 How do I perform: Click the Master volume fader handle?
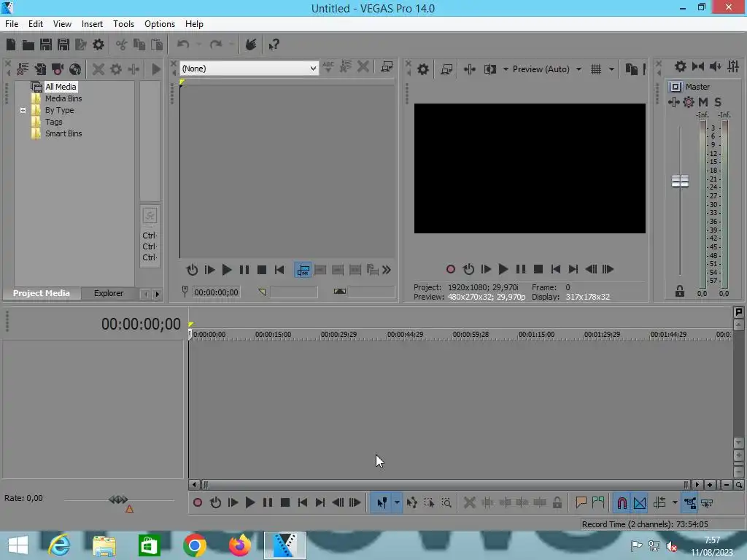(x=680, y=181)
